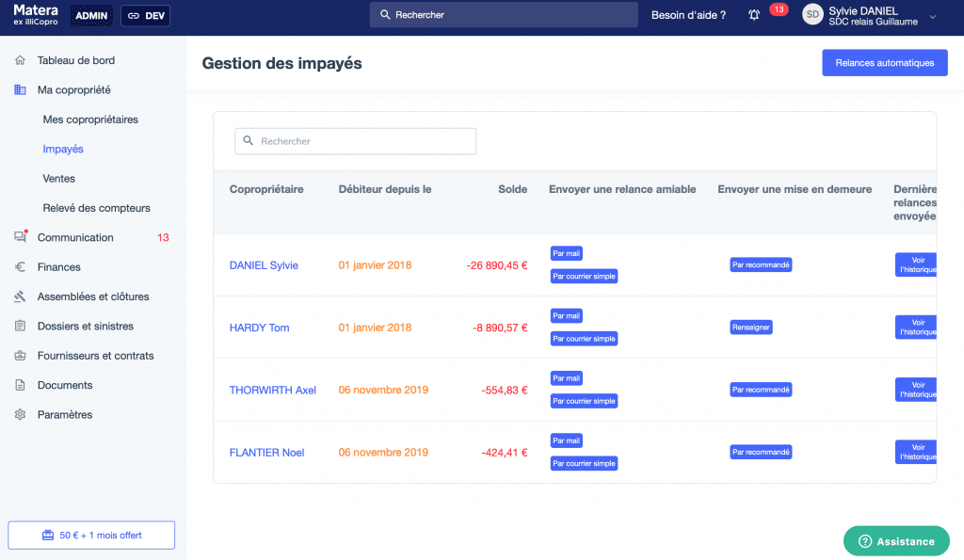Screen dimensions: 964x560
Task: Click the unpaid list Rechercher field
Action: (356, 141)
